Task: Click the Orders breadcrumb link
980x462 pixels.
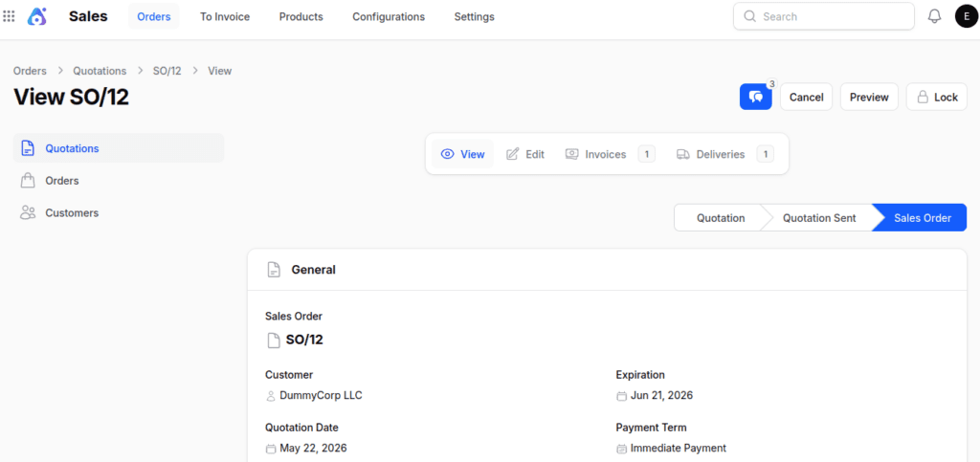Action: tap(30, 71)
